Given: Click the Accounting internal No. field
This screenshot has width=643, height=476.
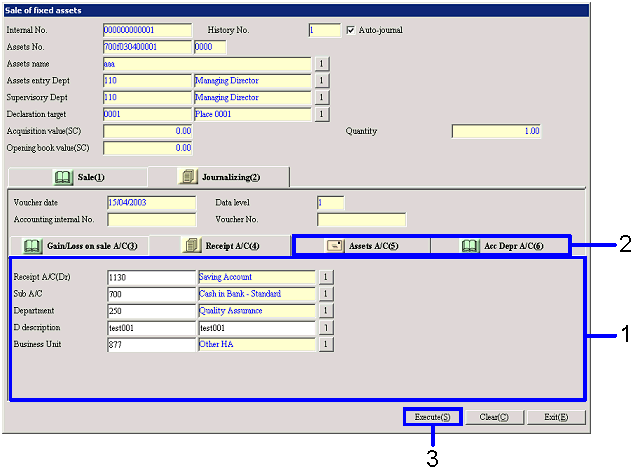Looking at the screenshot, I should (152, 220).
